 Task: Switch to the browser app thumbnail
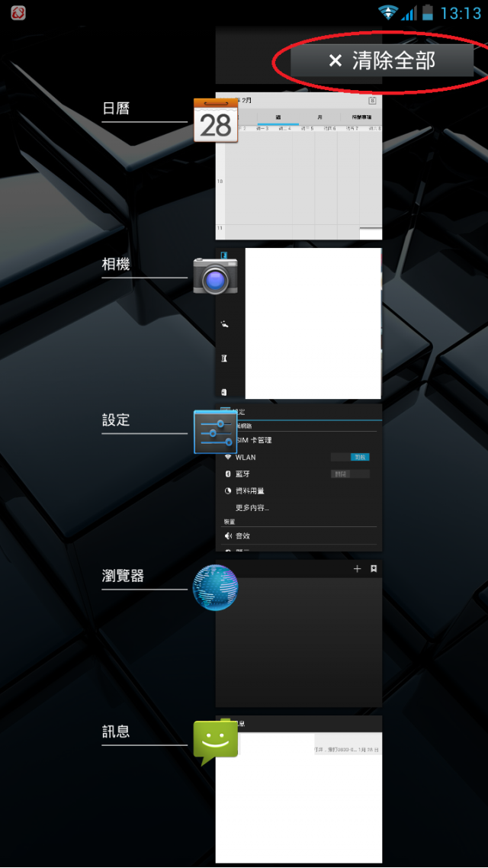point(299,634)
